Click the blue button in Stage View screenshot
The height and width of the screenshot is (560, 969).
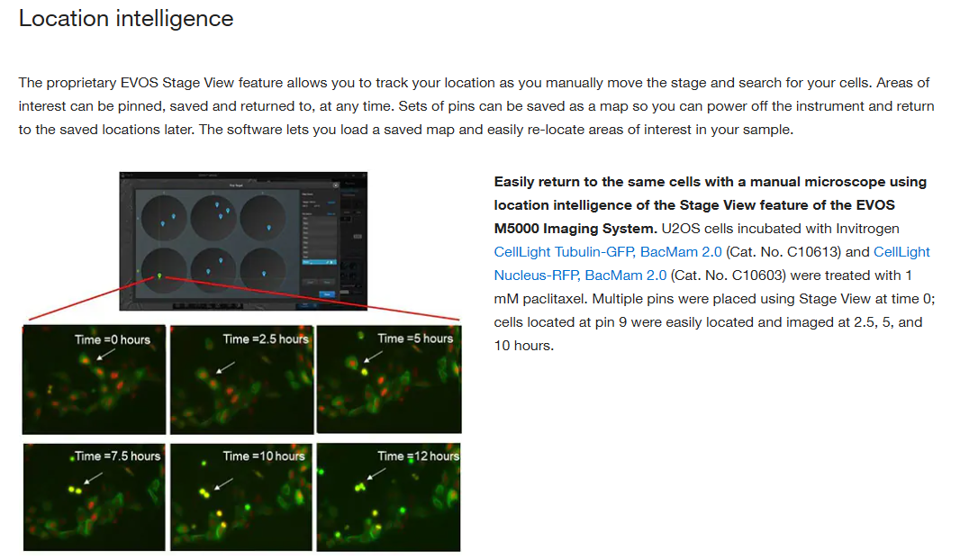[x=326, y=294]
